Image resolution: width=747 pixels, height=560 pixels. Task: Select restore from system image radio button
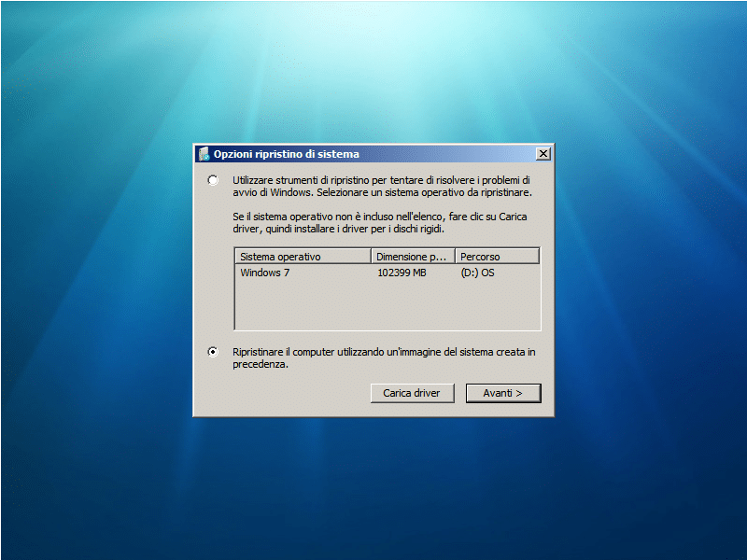tap(213, 352)
